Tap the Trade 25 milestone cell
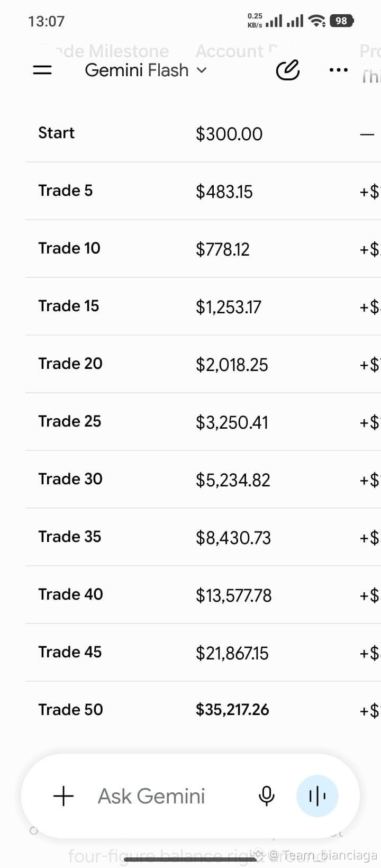381x868 pixels. click(x=69, y=421)
